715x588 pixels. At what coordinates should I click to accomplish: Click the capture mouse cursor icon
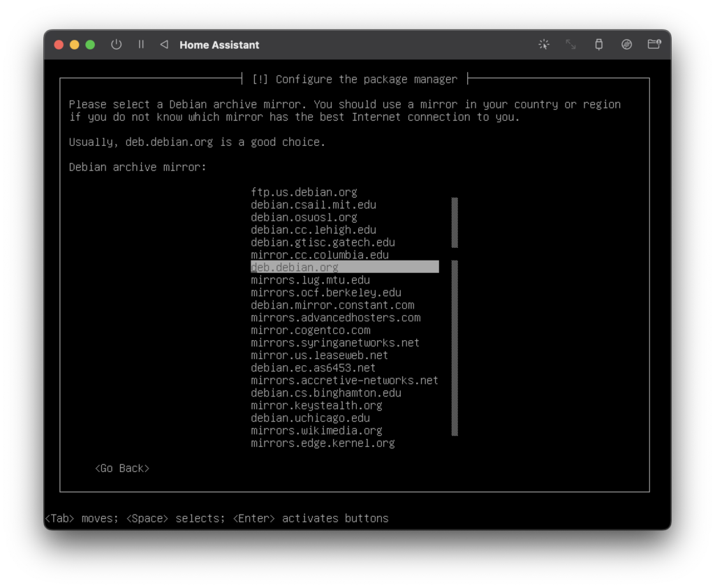pyautogui.click(x=543, y=44)
